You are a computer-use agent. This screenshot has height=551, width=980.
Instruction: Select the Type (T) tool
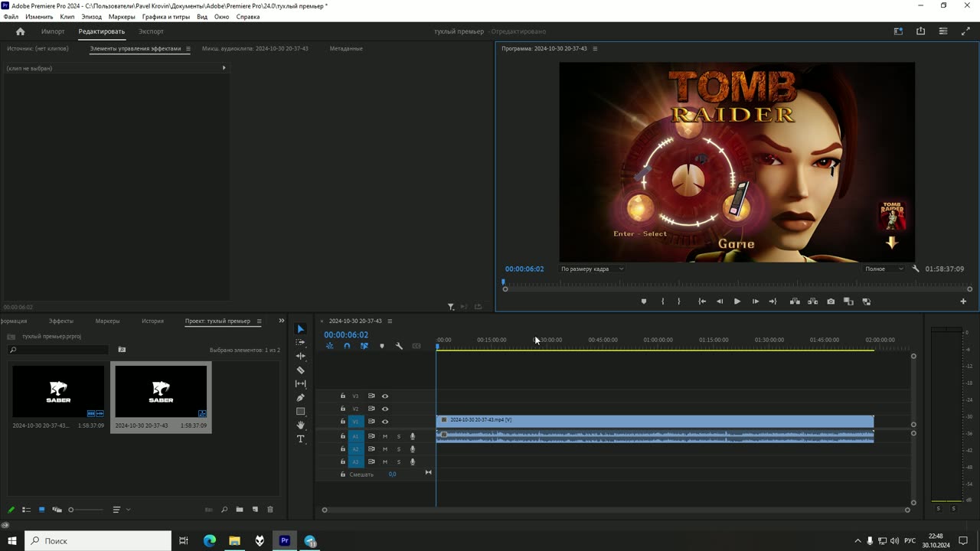coord(300,439)
